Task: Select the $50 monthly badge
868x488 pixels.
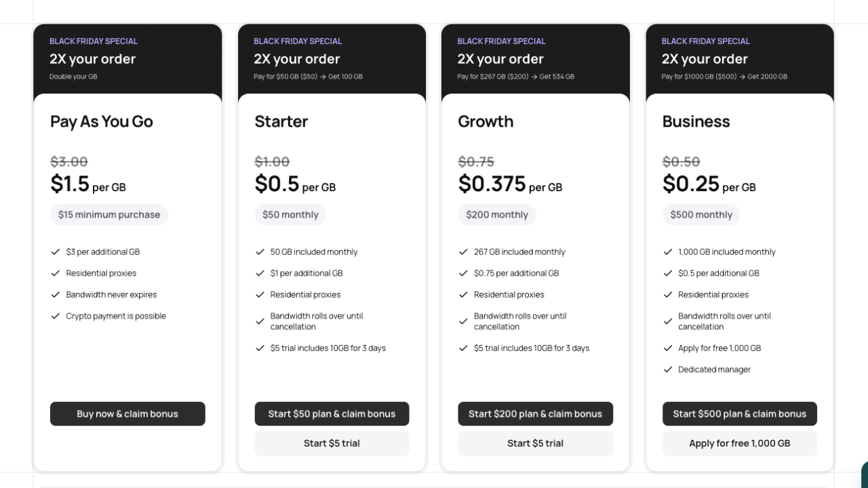Action: (290, 215)
